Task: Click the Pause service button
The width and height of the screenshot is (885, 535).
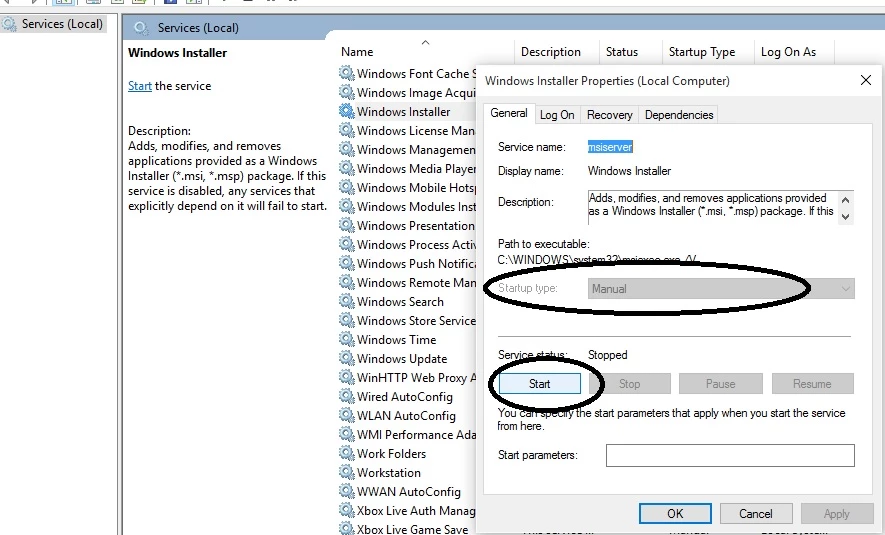Action: tap(721, 384)
